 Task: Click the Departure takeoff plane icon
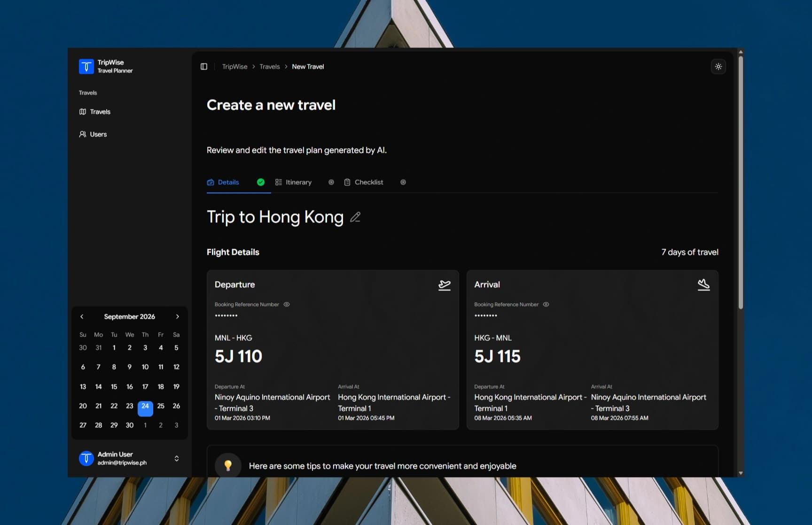point(445,285)
